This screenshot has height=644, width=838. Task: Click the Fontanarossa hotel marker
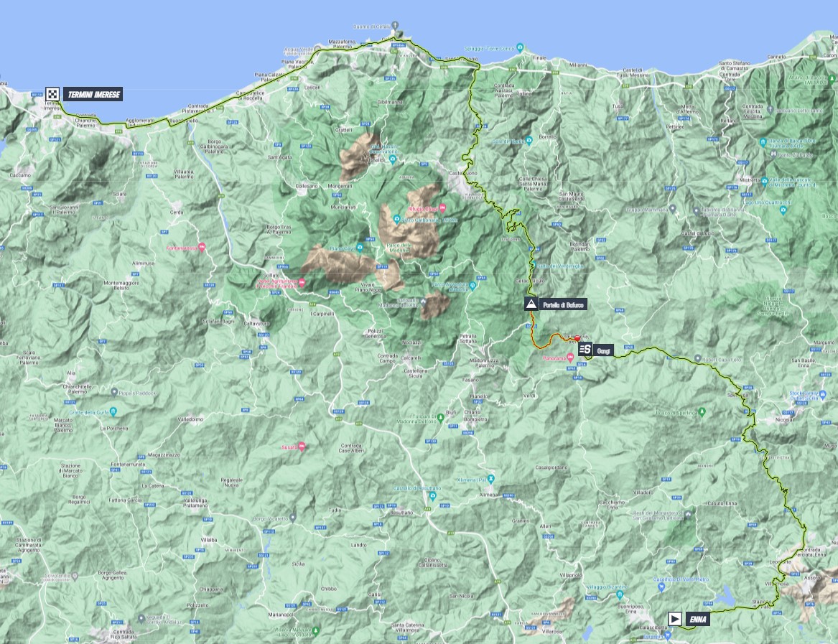click(x=202, y=247)
